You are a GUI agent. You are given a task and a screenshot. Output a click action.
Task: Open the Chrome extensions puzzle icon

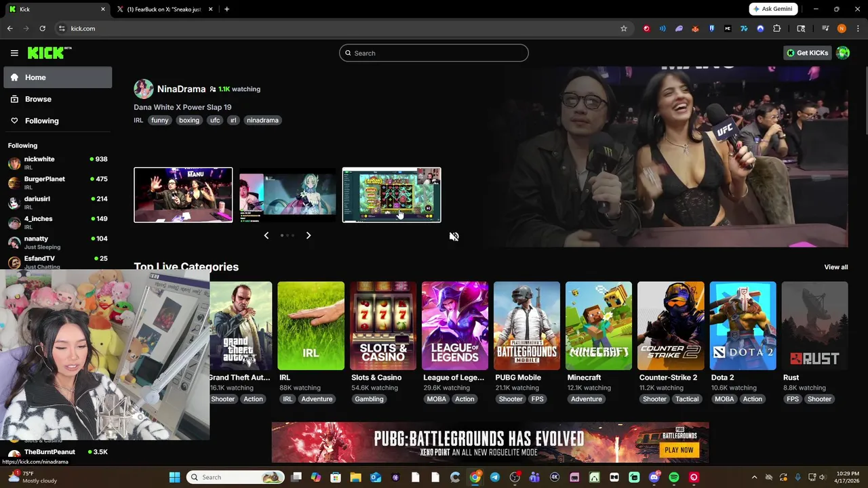click(777, 28)
